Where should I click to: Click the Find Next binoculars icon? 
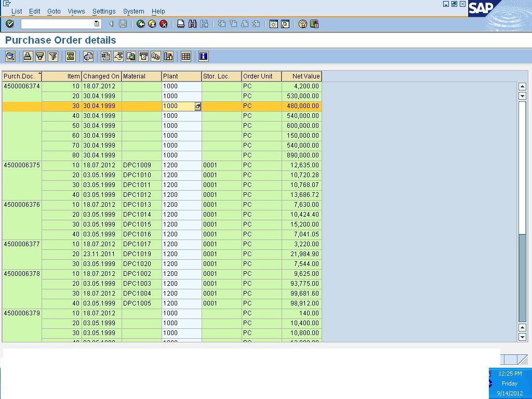[204, 24]
